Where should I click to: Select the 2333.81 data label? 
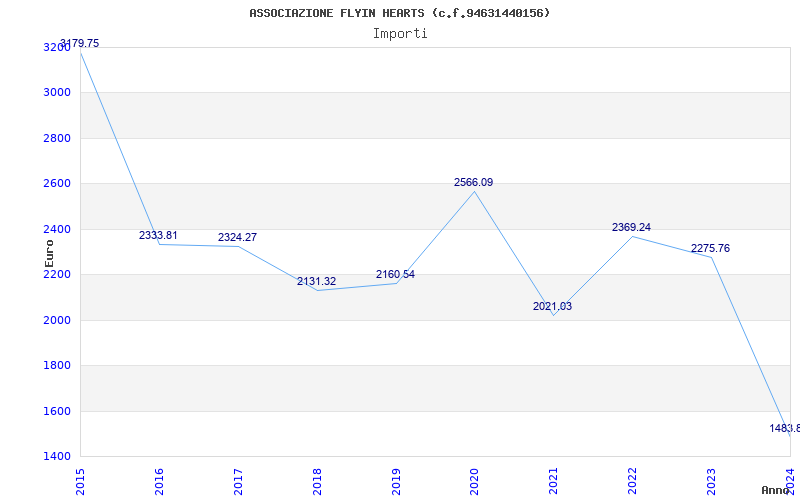(x=158, y=235)
